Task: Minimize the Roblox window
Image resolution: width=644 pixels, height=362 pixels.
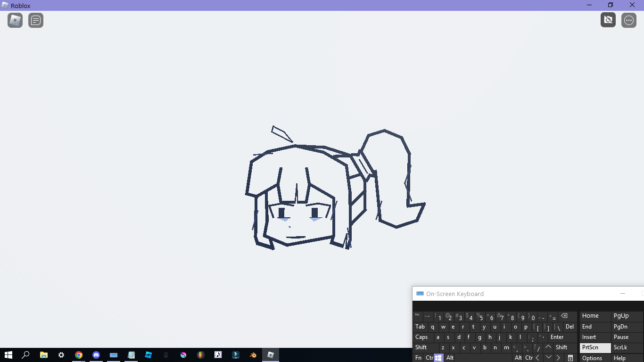Action: pos(589,5)
